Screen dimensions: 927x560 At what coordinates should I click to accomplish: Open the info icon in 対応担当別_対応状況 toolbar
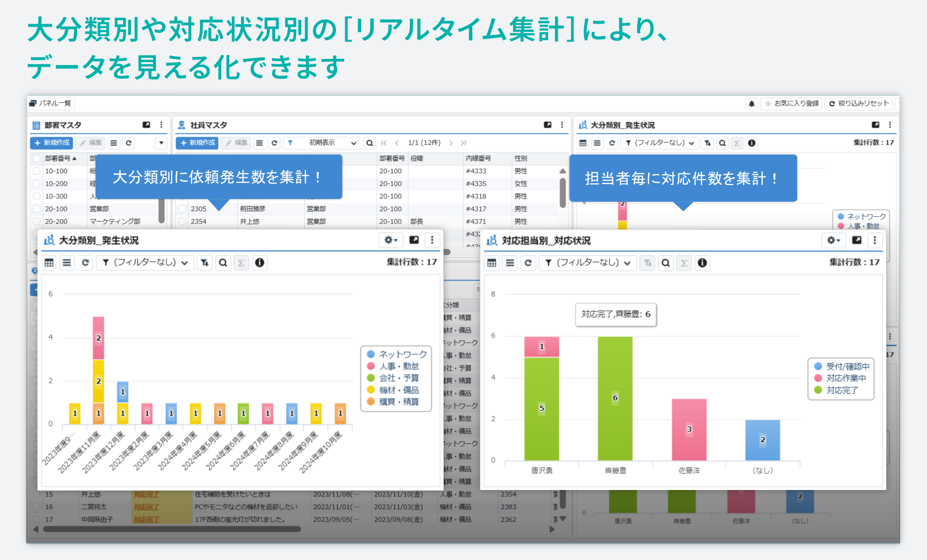(x=702, y=263)
